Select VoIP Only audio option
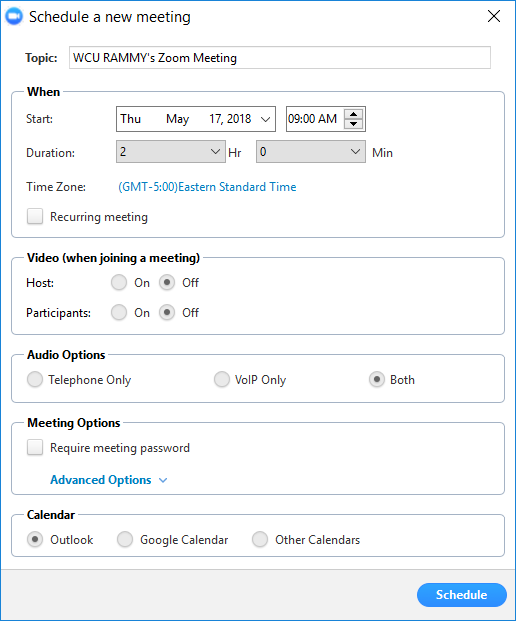The height and width of the screenshot is (621, 516). click(221, 379)
